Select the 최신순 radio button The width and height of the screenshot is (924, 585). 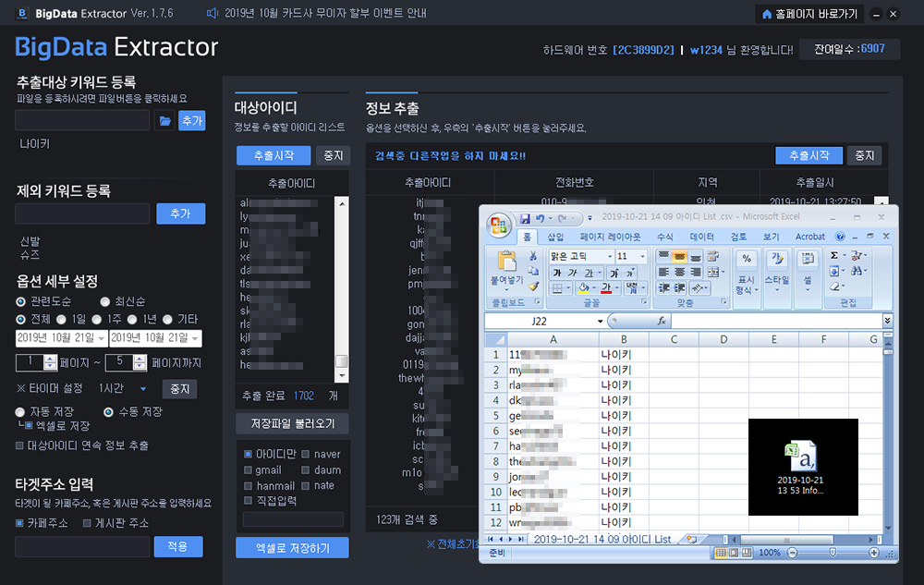(105, 301)
